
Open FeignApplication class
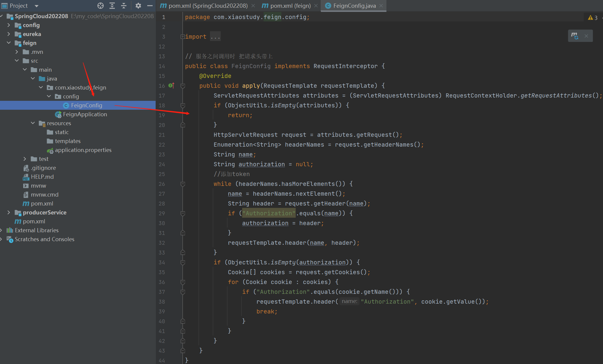(85, 114)
